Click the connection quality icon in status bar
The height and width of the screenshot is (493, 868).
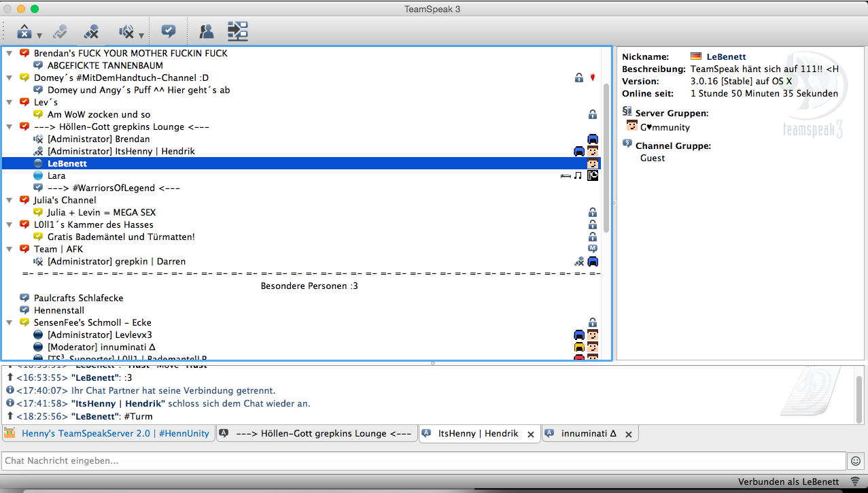coord(854,481)
